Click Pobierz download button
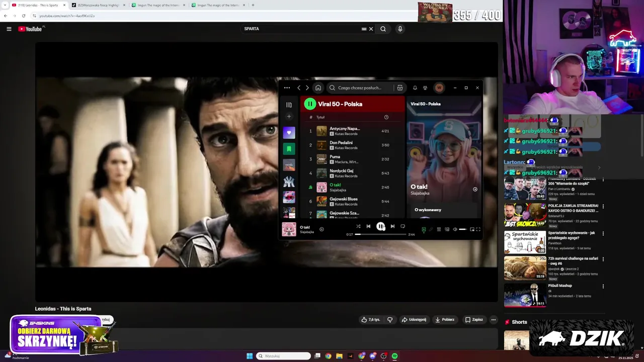The width and height of the screenshot is (644, 362). click(445, 320)
